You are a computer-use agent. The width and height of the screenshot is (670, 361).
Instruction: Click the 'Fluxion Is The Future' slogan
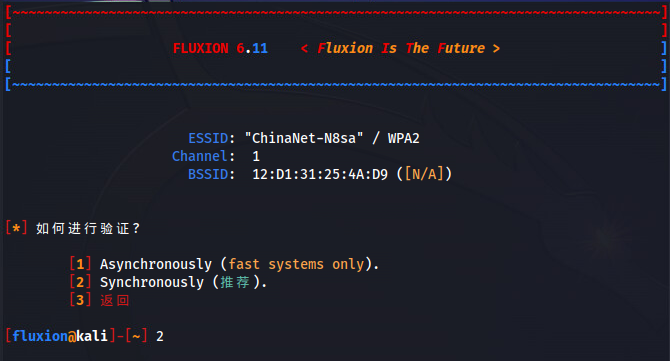(400, 48)
